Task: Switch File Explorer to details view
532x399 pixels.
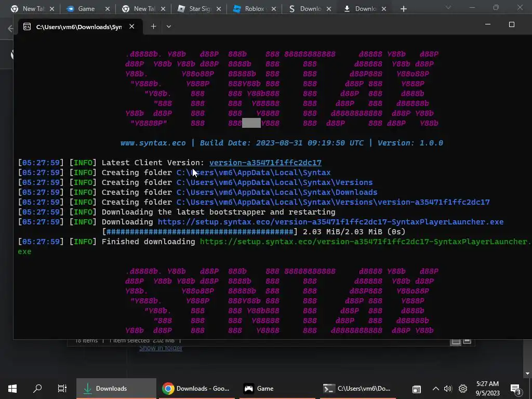Action: pos(456,342)
